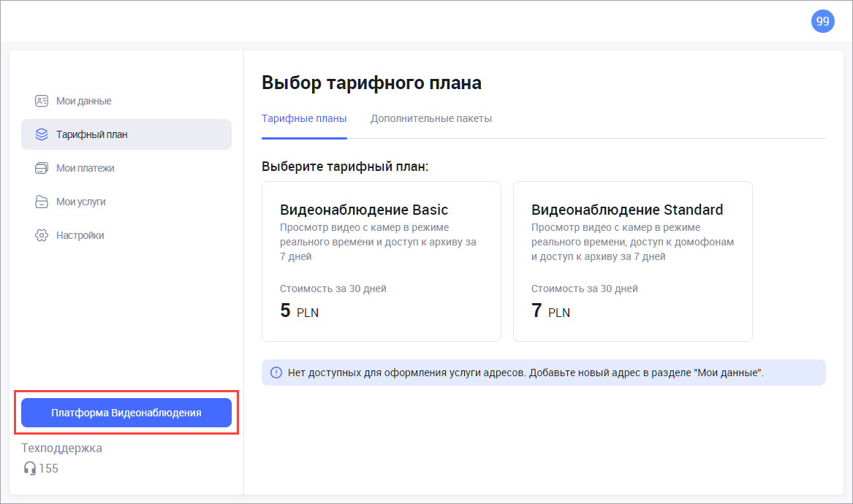
Task: Click the support phone number 155
Action: [x=49, y=468]
